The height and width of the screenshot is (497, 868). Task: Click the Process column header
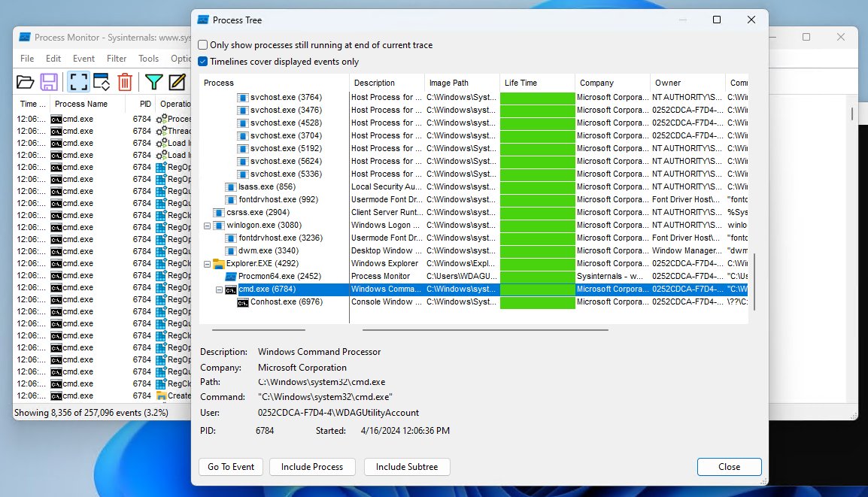click(274, 83)
